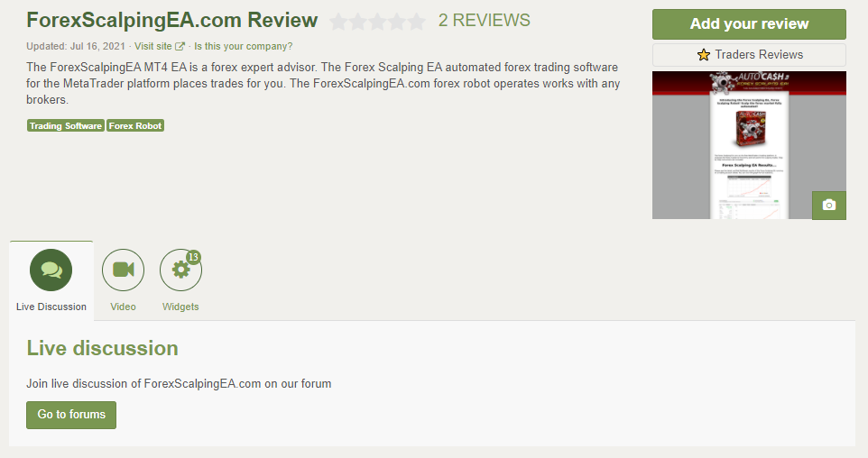This screenshot has height=458, width=868.
Task: Click the Is this your company link
Action: tap(243, 47)
